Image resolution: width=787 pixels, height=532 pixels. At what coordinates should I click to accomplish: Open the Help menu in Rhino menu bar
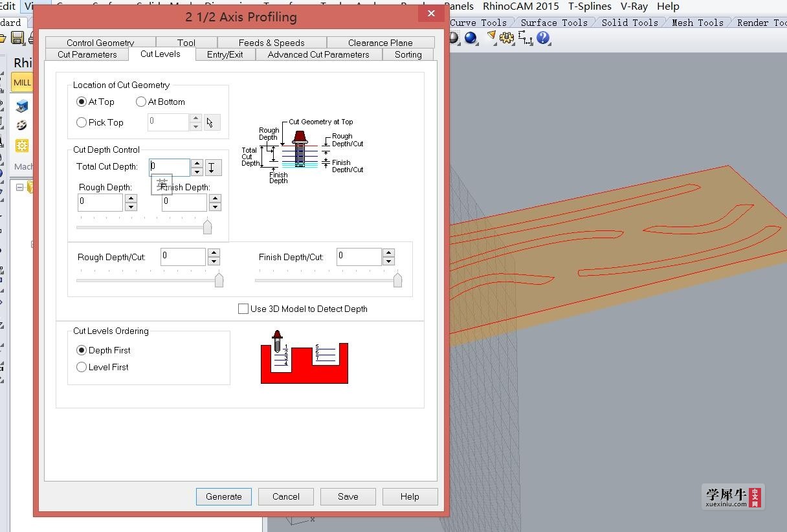(x=668, y=6)
